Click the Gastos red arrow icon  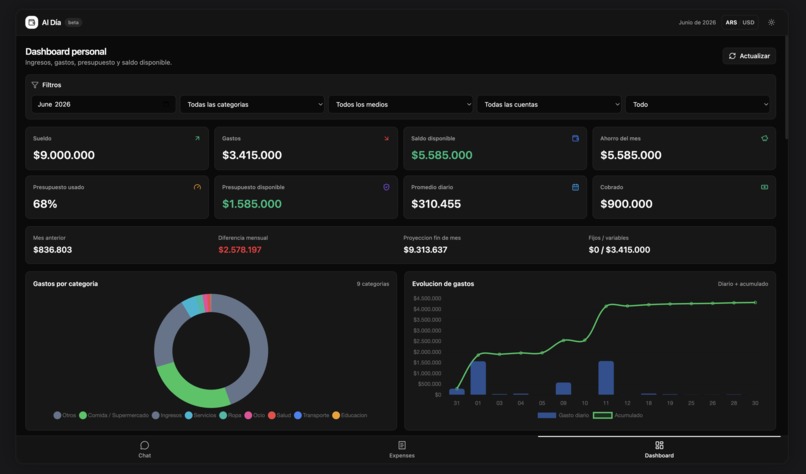pyautogui.click(x=387, y=138)
